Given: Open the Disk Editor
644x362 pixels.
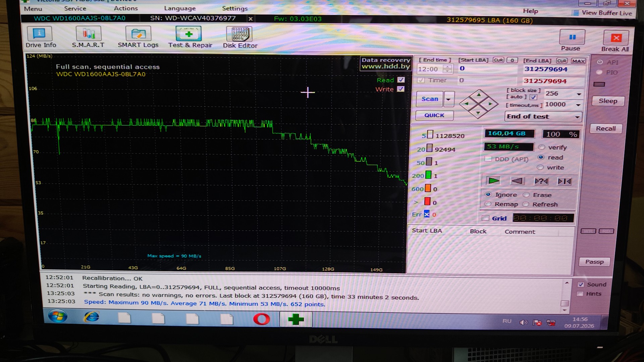Looking at the screenshot, I should click(240, 38).
